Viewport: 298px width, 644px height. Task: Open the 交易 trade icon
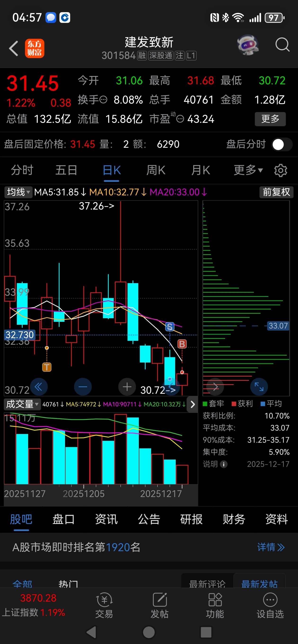[104, 605]
